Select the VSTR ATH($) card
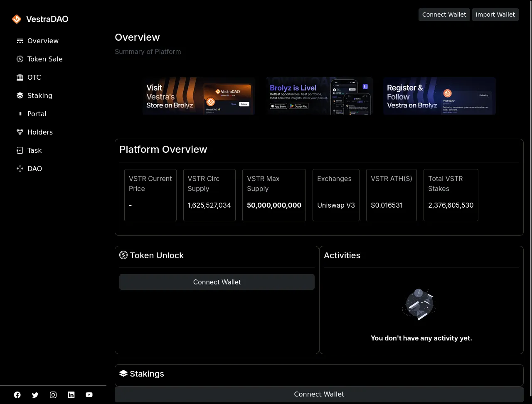Image resolution: width=532 pixels, height=404 pixels. (392, 195)
